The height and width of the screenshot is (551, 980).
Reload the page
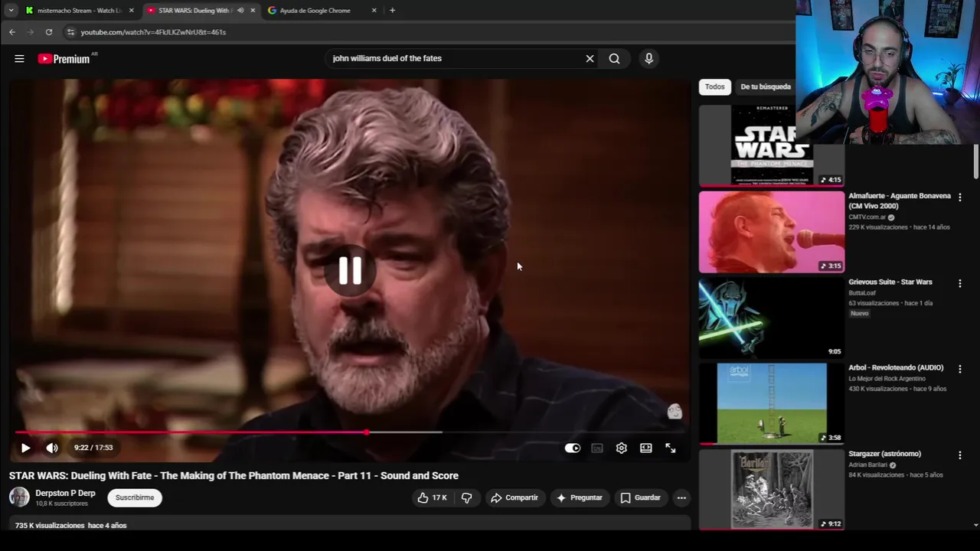click(49, 32)
